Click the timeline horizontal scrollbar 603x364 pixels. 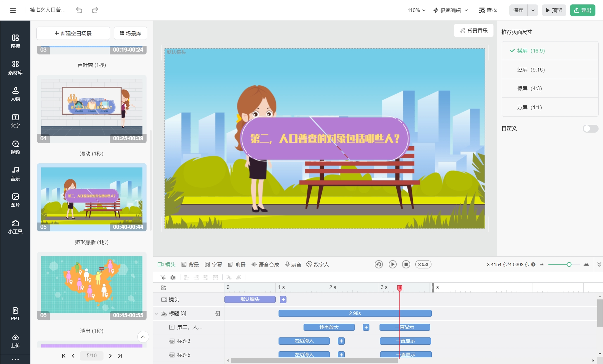[314, 361]
